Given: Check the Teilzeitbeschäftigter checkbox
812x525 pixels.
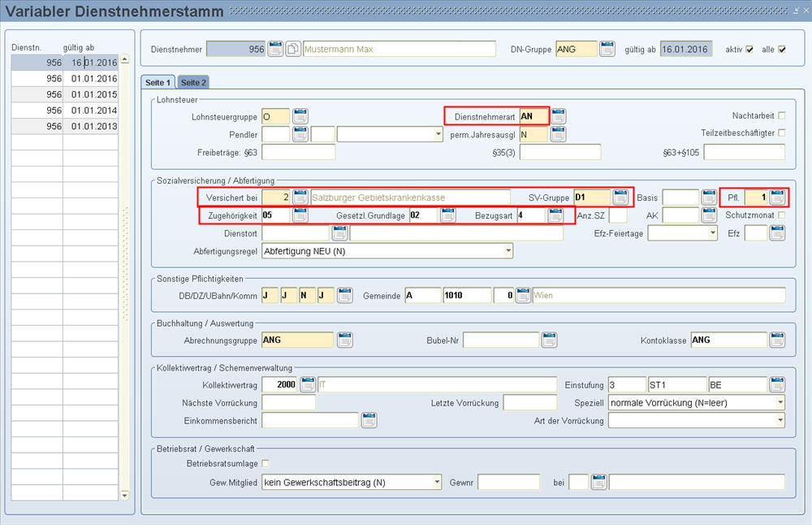Looking at the screenshot, I should pyautogui.click(x=782, y=133).
